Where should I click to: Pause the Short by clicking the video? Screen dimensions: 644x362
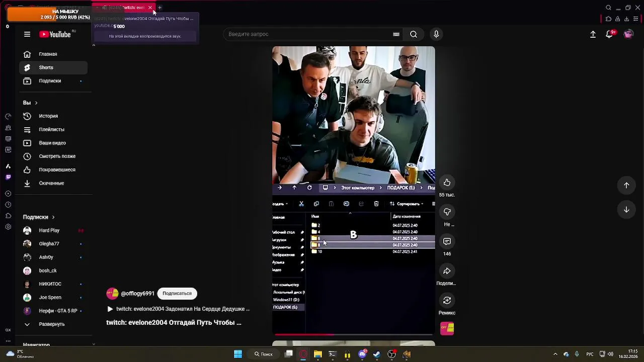354,191
